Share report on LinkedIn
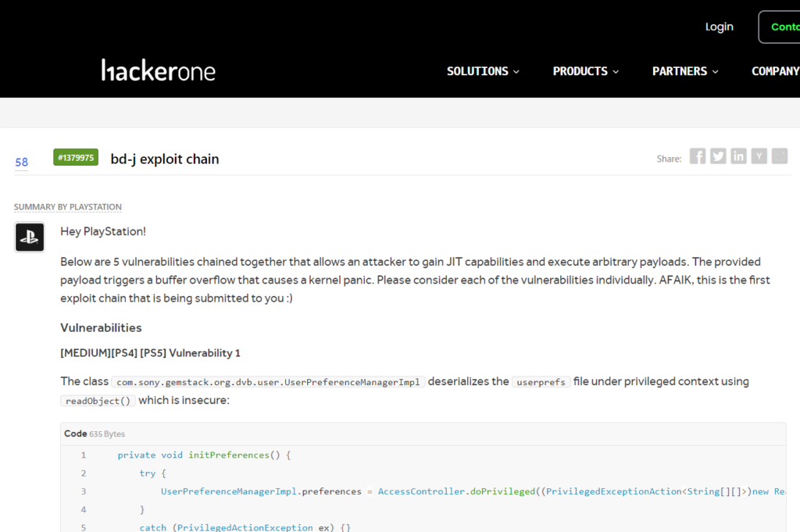Image resolution: width=800 pixels, height=532 pixels. coord(738,156)
